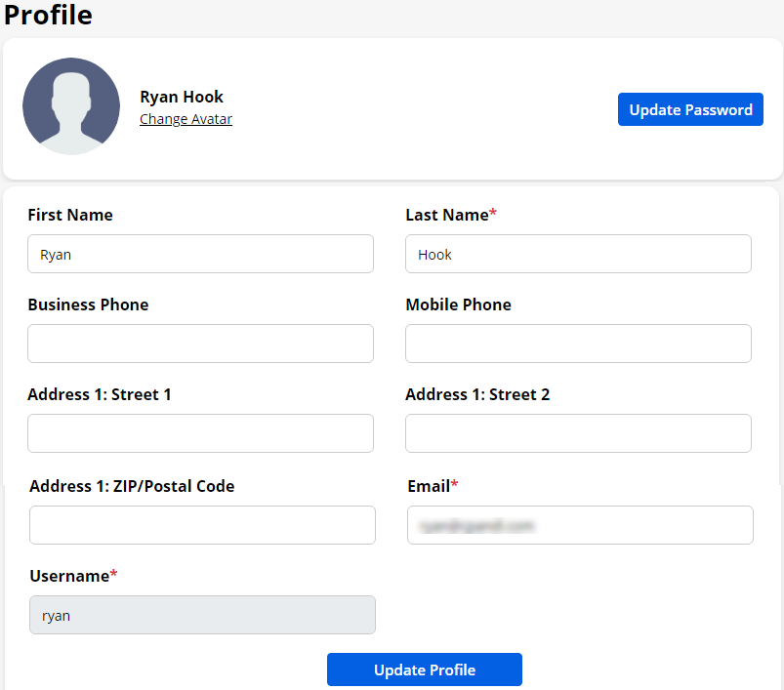Screen dimensions: 784x690
Task: Click the Last Name field containing Hook
Action: pos(578,254)
